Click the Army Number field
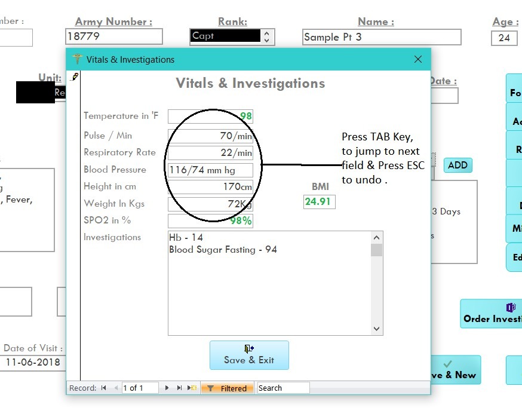This screenshot has height=420, width=522. click(113, 36)
